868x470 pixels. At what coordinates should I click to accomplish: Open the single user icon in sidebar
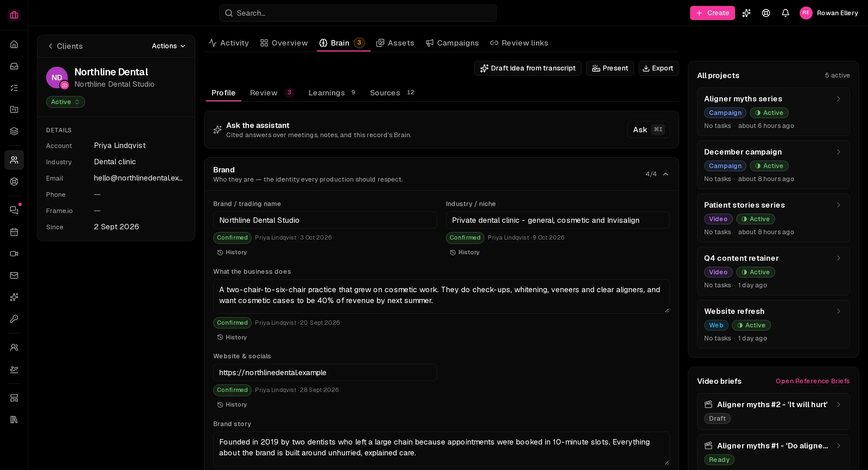click(14, 347)
